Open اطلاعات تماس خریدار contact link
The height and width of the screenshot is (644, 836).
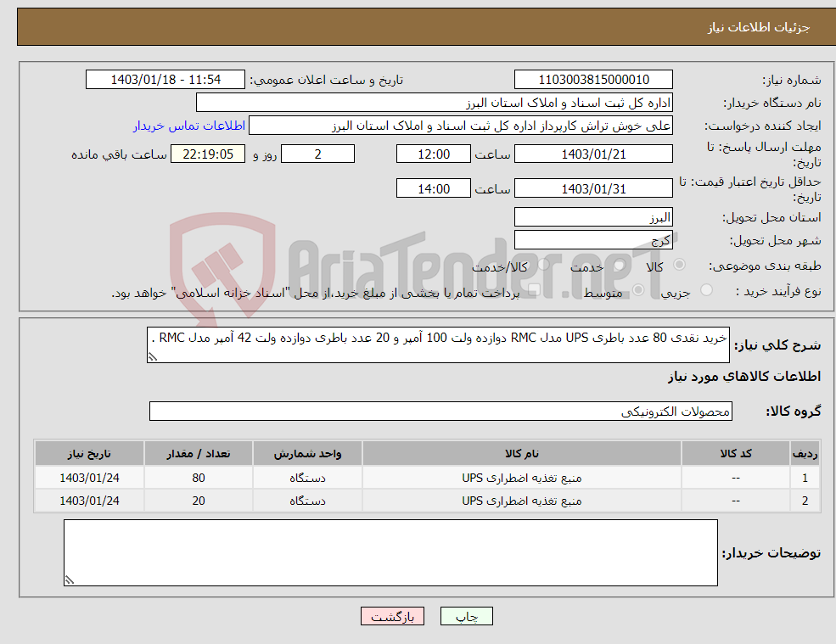[x=189, y=126]
